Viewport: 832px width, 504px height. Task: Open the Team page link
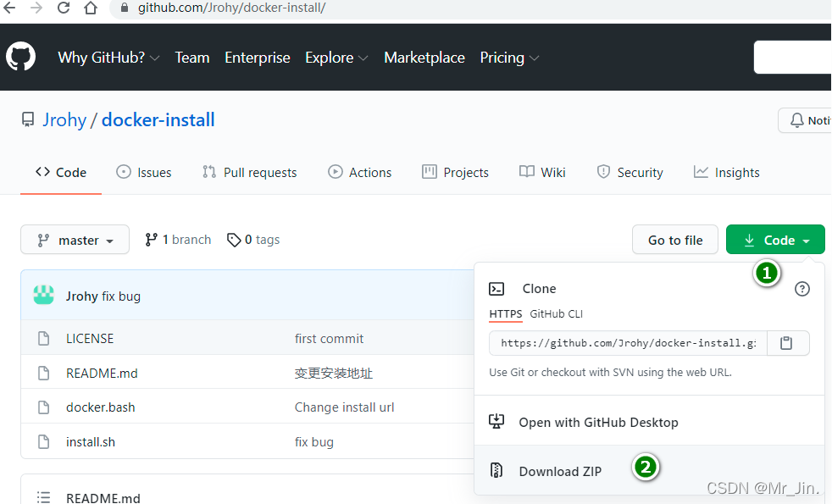point(192,58)
